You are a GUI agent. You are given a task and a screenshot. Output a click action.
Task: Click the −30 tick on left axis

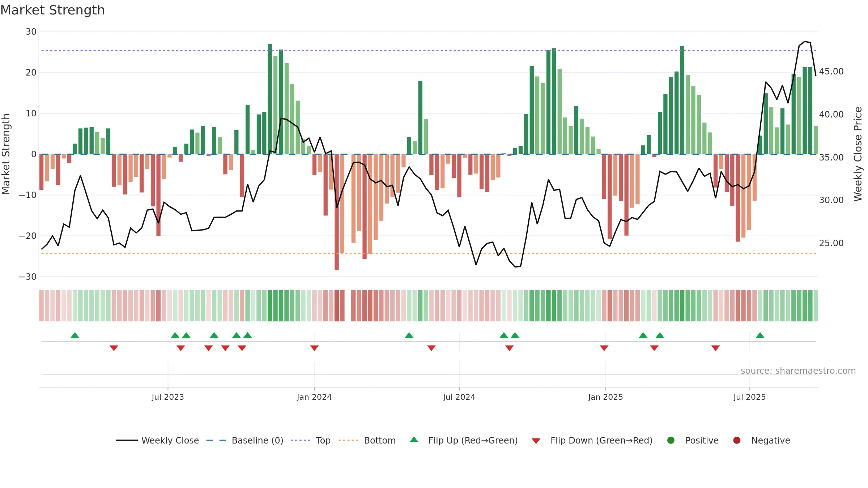pos(28,277)
